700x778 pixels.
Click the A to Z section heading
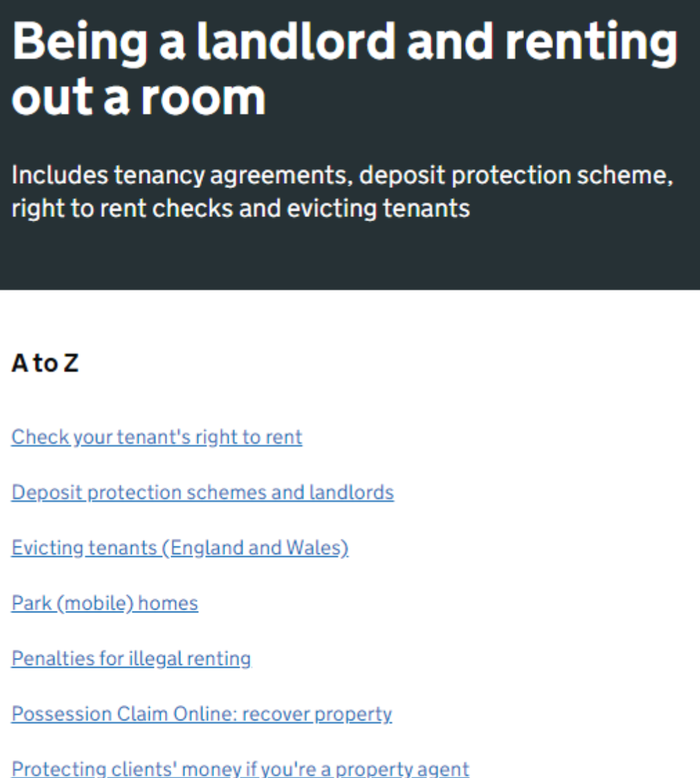click(45, 363)
